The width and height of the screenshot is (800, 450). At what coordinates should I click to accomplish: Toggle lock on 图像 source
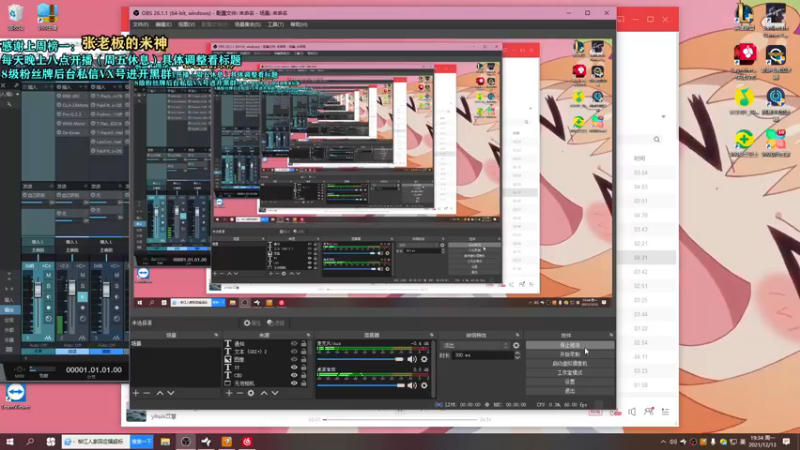pos(304,359)
